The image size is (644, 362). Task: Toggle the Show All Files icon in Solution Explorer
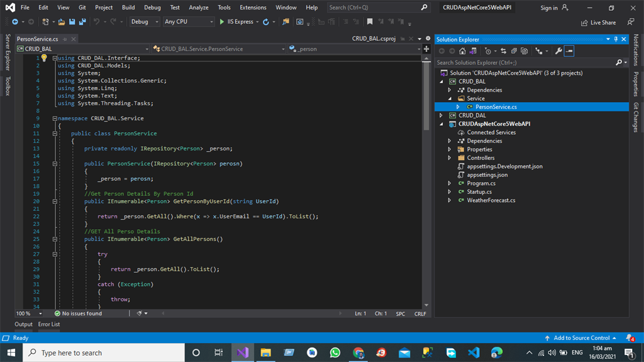pos(525,51)
